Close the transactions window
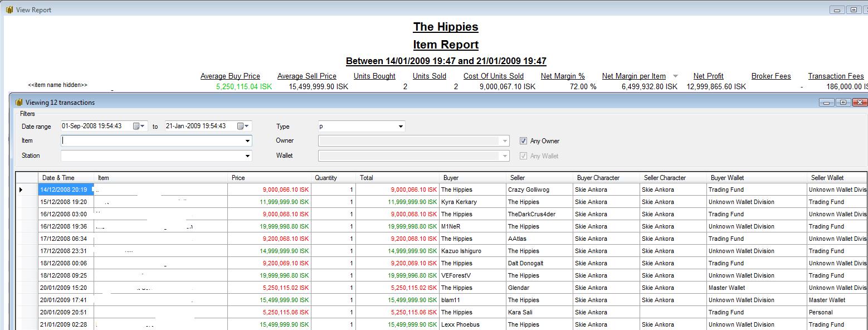The width and height of the screenshot is (868, 330). coord(860,103)
